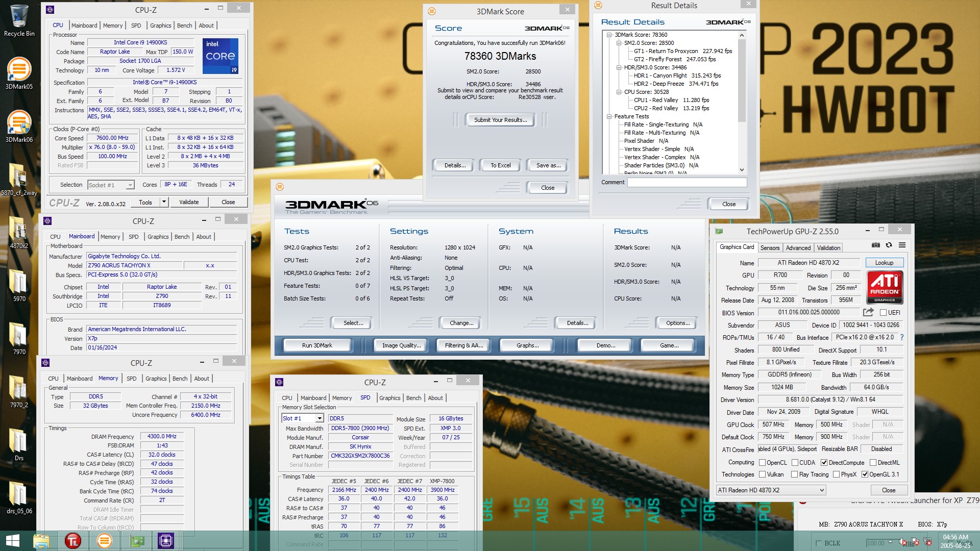
Task: Click the Save as... button
Action: (x=548, y=165)
